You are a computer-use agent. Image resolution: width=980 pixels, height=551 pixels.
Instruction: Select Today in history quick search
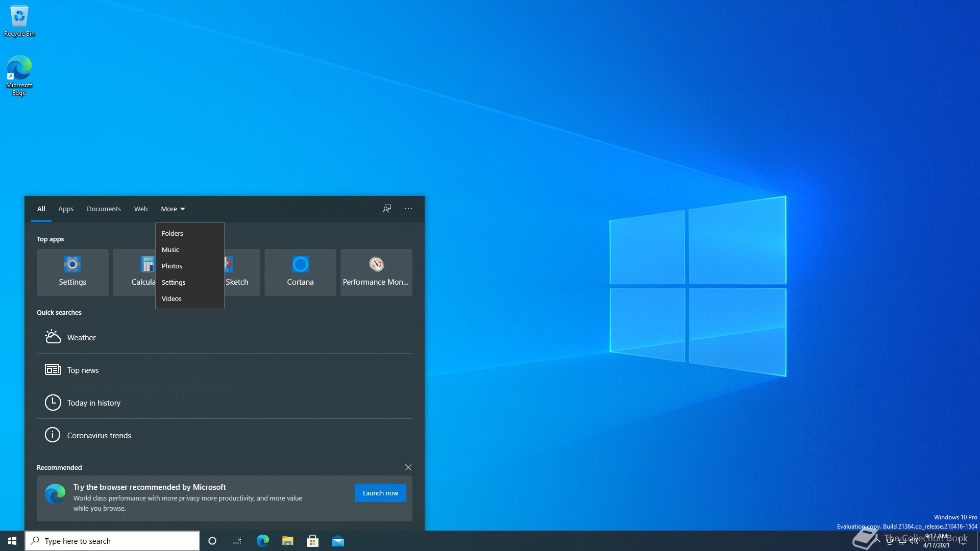point(225,403)
